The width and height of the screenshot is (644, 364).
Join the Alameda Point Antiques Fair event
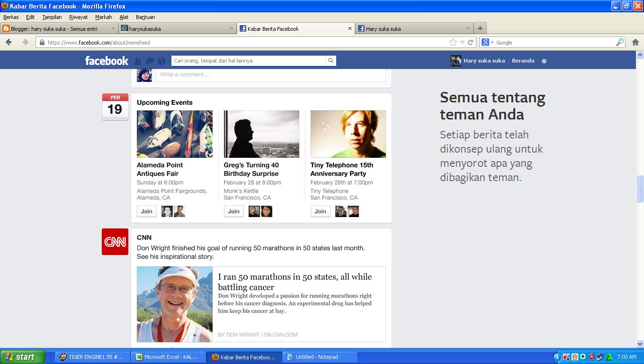click(x=147, y=211)
